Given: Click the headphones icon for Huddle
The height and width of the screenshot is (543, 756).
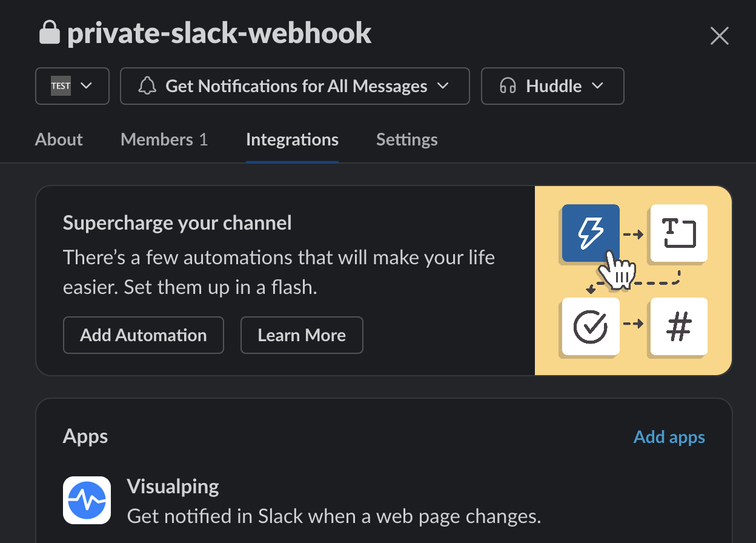Looking at the screenshot, I should (508, 86).
